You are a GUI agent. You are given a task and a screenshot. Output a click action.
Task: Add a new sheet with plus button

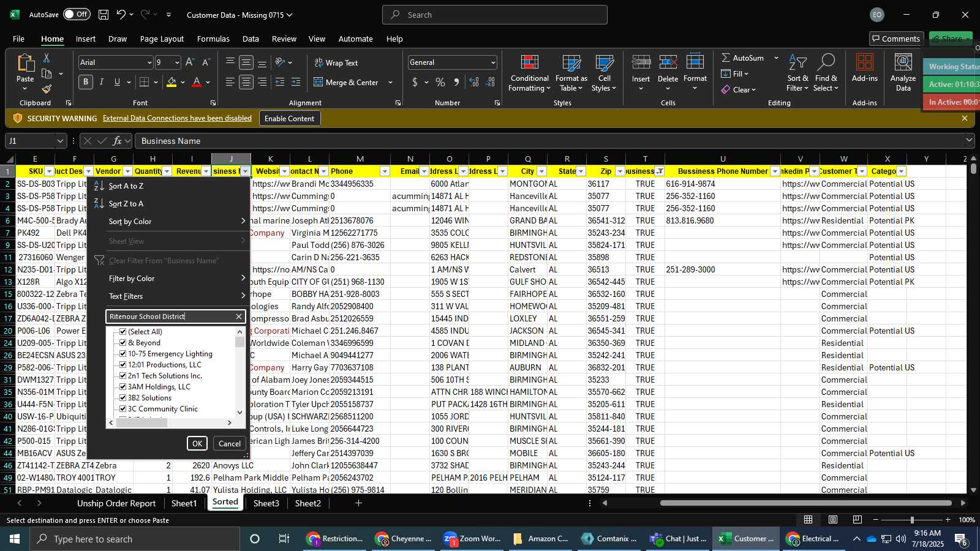coord(358,503)
